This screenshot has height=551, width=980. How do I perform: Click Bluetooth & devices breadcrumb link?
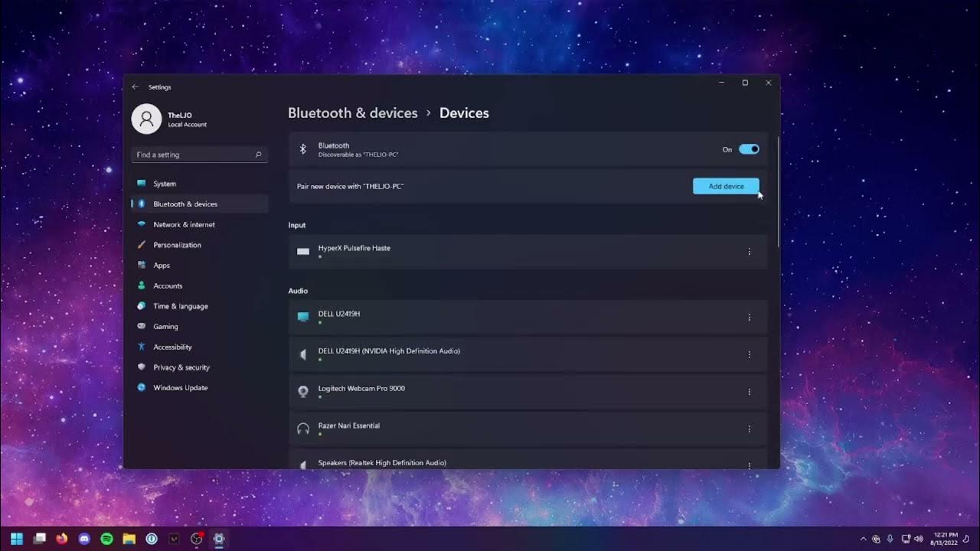(x=353, y=113)
